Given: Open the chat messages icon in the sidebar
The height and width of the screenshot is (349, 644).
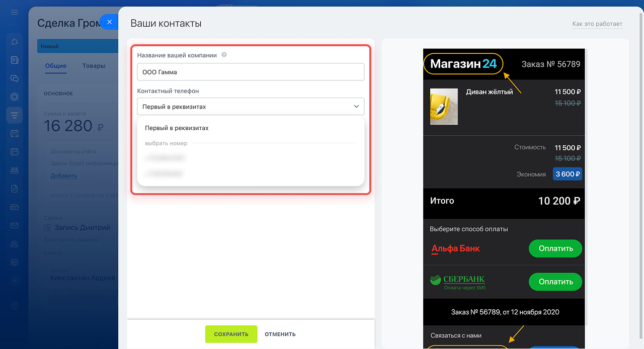Looking at the screenshot, I should tap(14, 78).
